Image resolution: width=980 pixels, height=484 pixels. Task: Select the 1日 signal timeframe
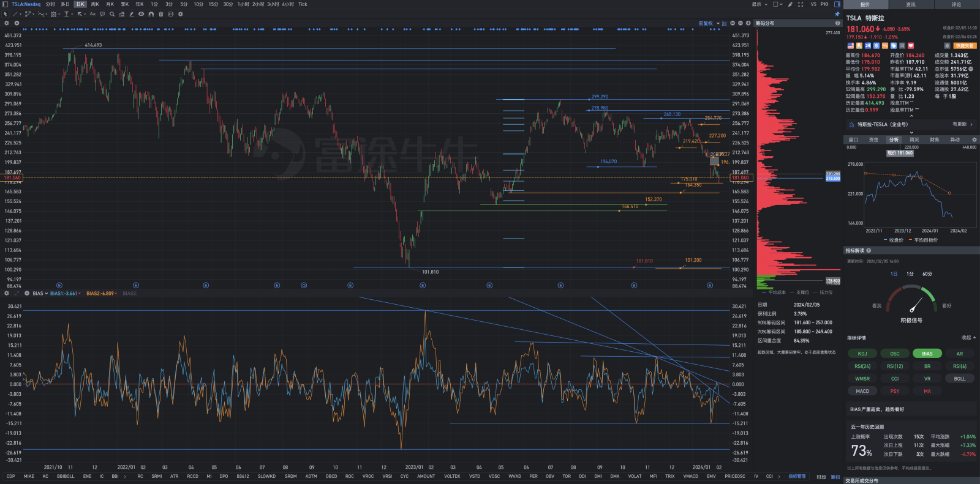click(x=894, y=274)
